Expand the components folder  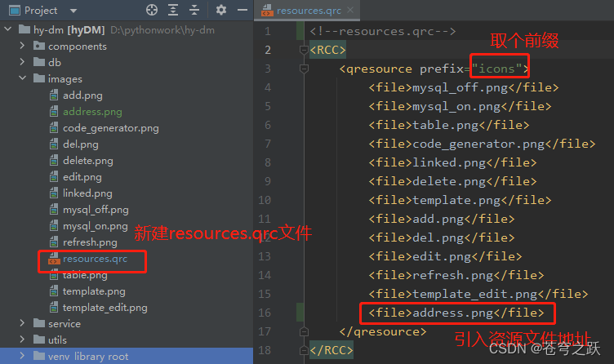22,46
